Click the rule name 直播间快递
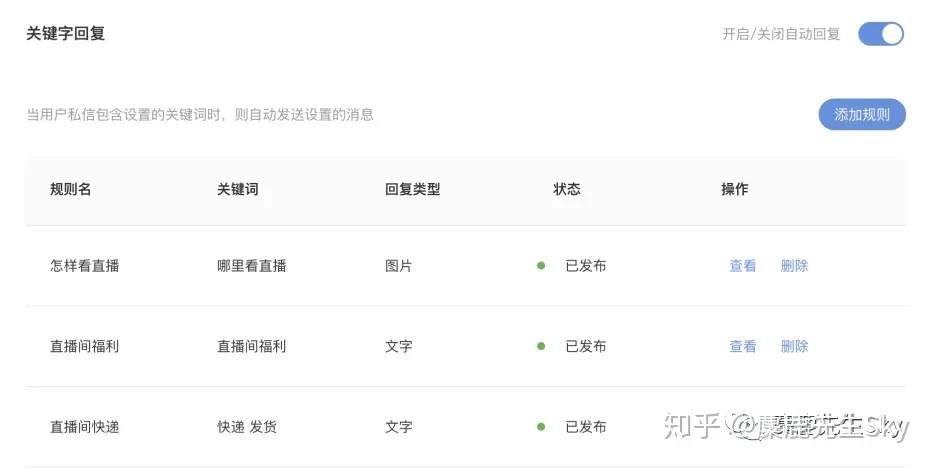 85,427
